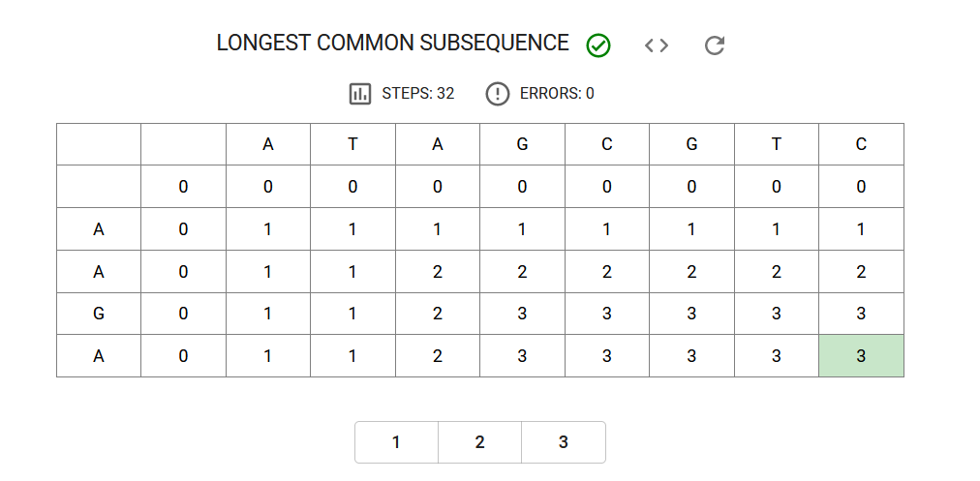
Task: Click the Longest Common Subsequence title
Action: coord(392,44)
